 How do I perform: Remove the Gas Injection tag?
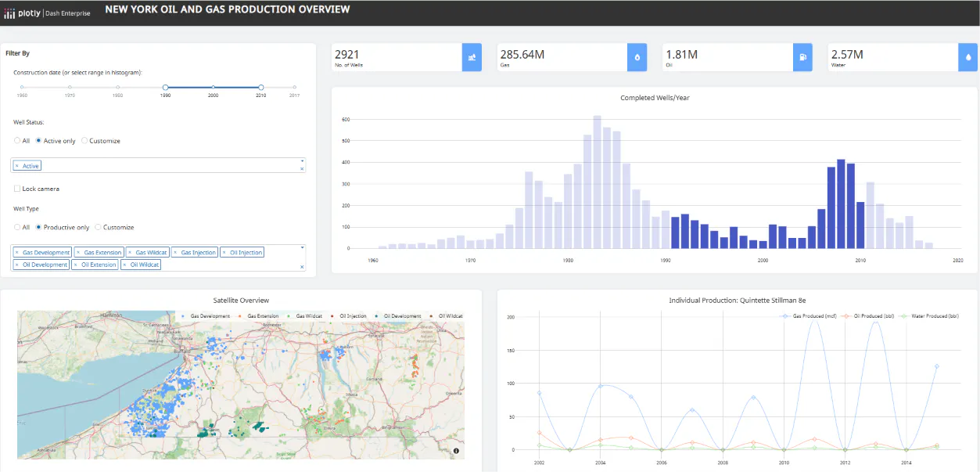pos(176,253)
